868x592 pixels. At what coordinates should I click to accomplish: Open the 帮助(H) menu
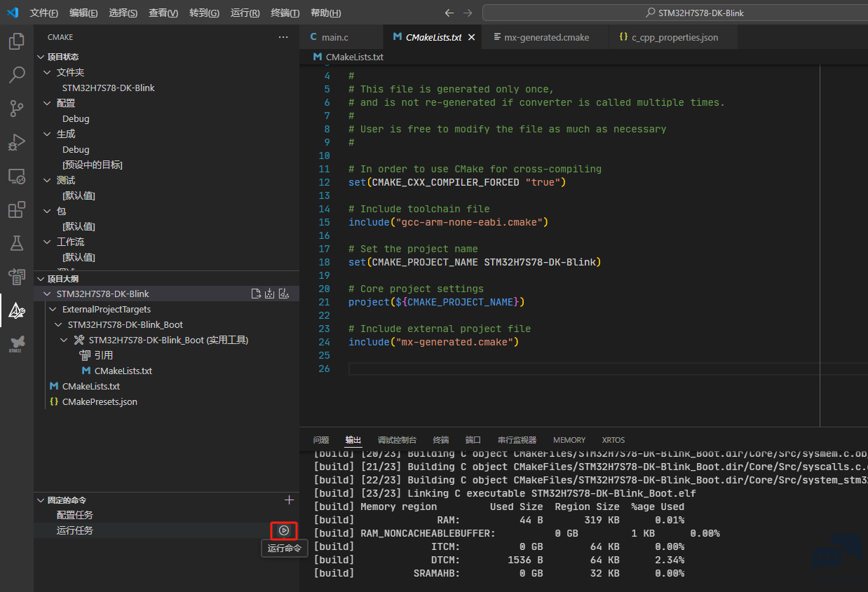[325, 13]
